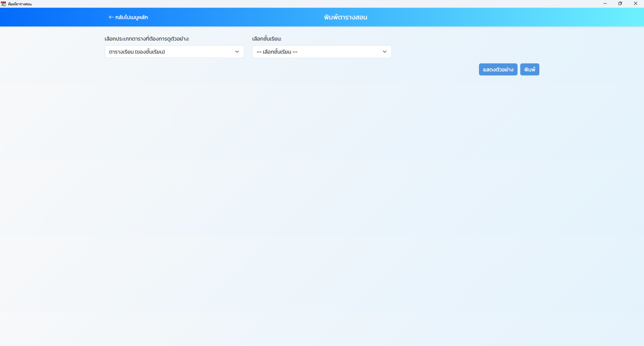
Task: Open the ตารางเรียน (ของชั้นเรียน) type dropdown
Action: coord(174,51)
